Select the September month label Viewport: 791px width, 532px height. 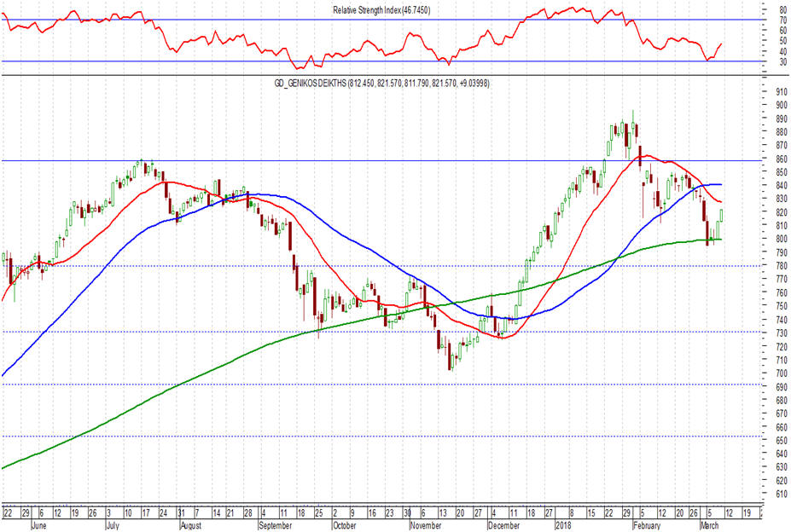coord(275,525)
